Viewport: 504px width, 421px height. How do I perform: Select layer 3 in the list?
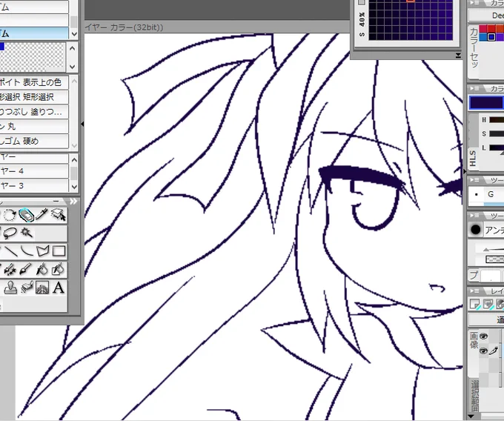[34, 185]
